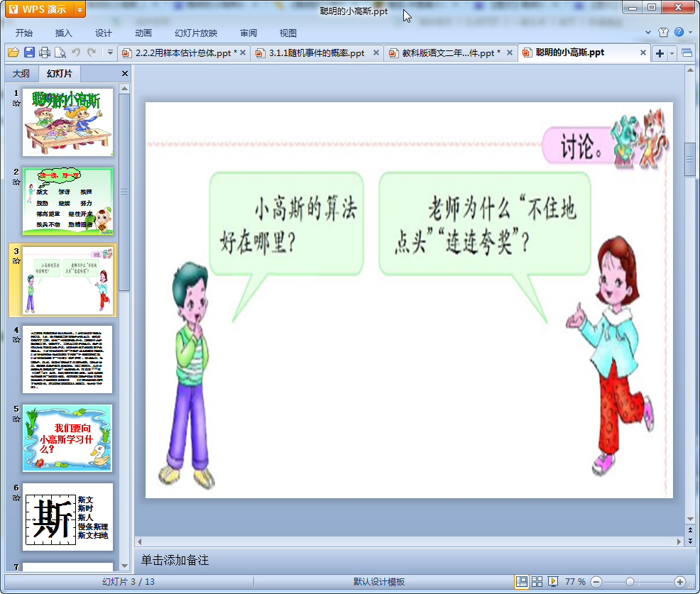Close the 3.1.1随机事件的概率.ppt tab

pyautogui.click(x=376, y=53)
